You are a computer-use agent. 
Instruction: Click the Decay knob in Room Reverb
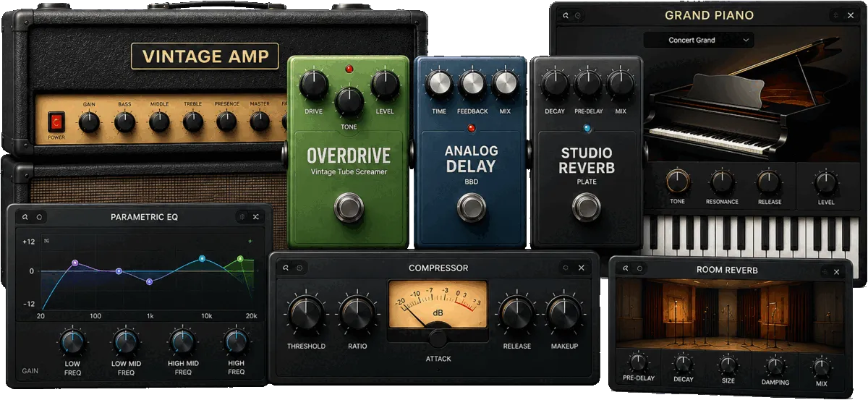[683, 364]
